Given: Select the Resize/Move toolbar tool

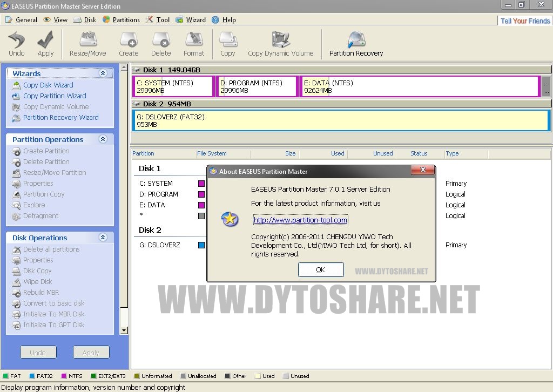Looking at the screenshot, I should click(88, 44).
